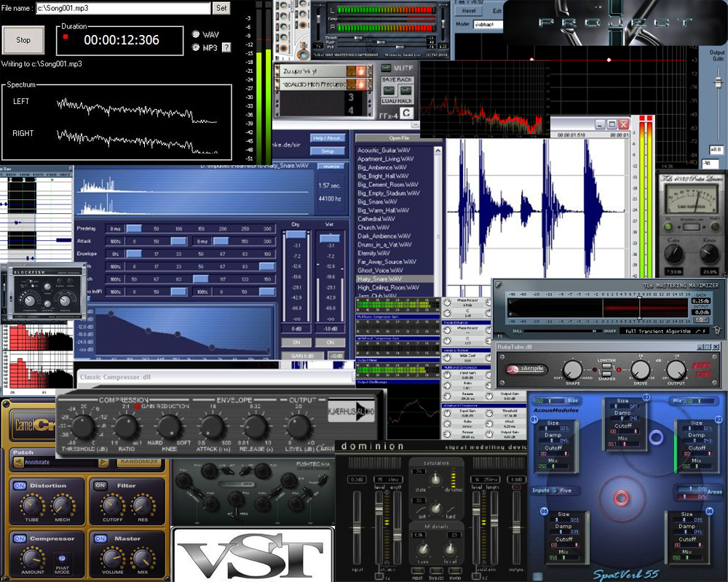
Task: Toggle the FFx-4 MUTE switch
Action: (386, 68)
